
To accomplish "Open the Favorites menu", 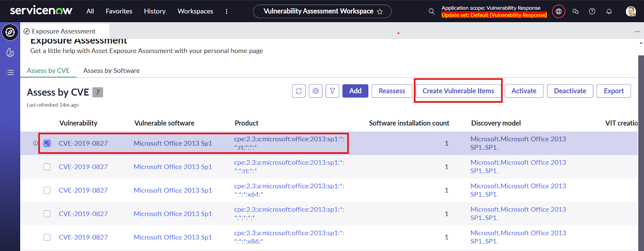I will click(x=119, y=11).
